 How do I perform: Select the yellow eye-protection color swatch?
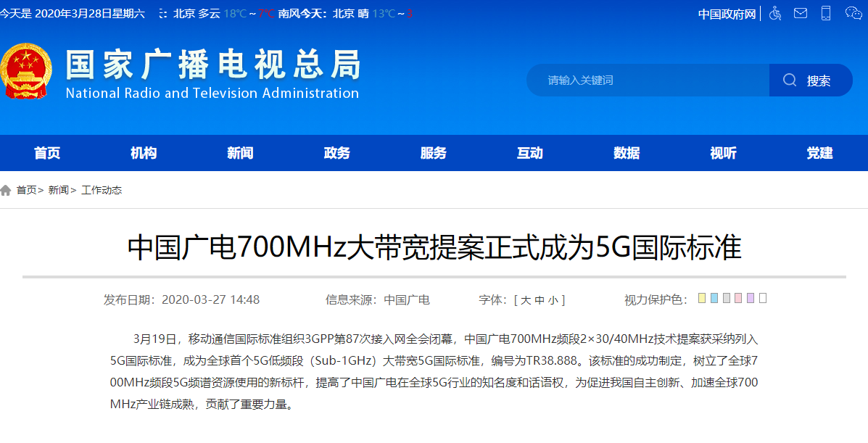click(701, 297)
